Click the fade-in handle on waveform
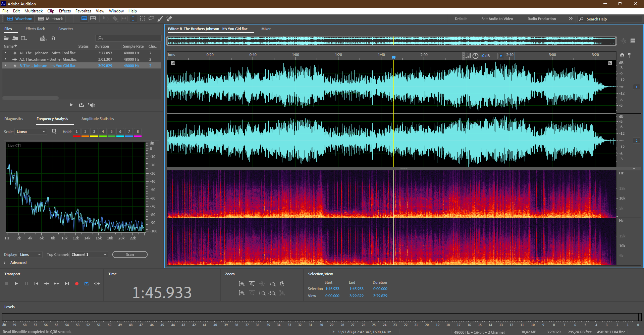The height and width of the screenshot is (335, 644). (173, 63)
